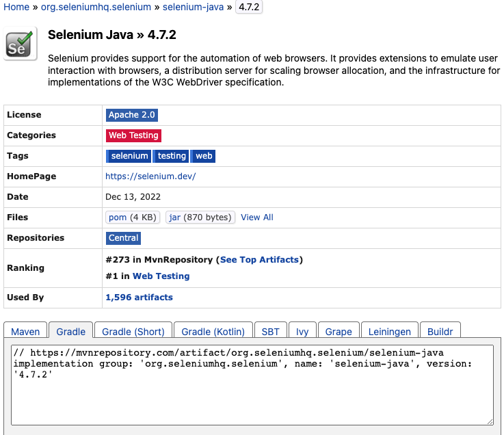Click the Selenium logo icon
504x435 pixels.
[x=21, y=44]
